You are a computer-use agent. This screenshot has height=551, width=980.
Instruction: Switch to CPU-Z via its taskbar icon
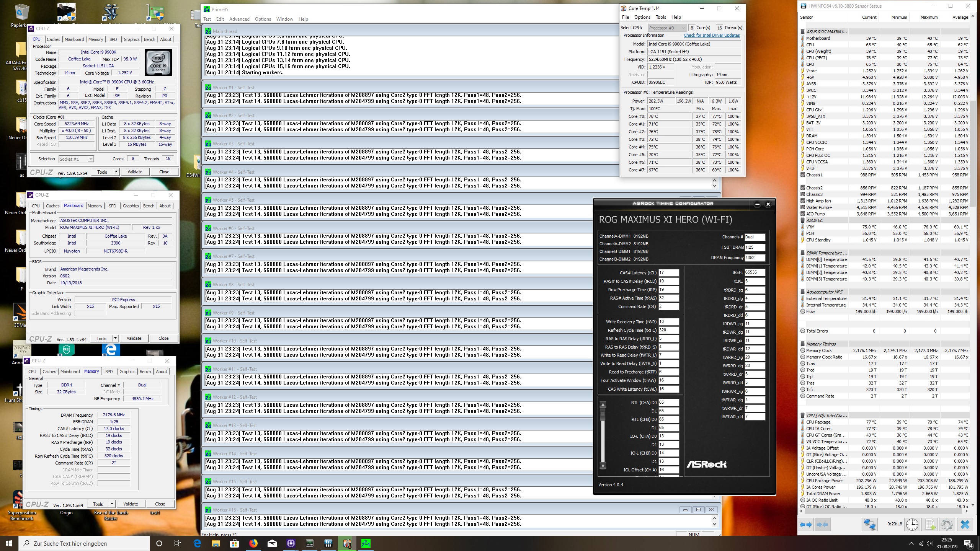(291, 543)
